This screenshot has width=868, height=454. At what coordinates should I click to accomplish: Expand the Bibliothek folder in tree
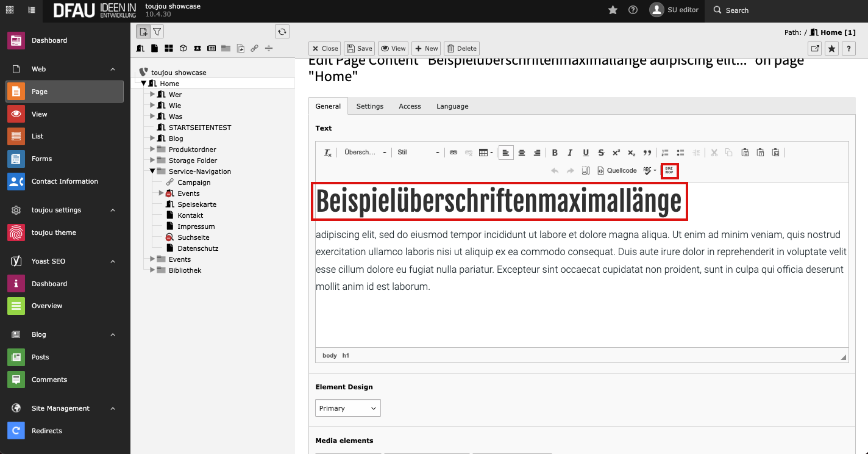153,270
